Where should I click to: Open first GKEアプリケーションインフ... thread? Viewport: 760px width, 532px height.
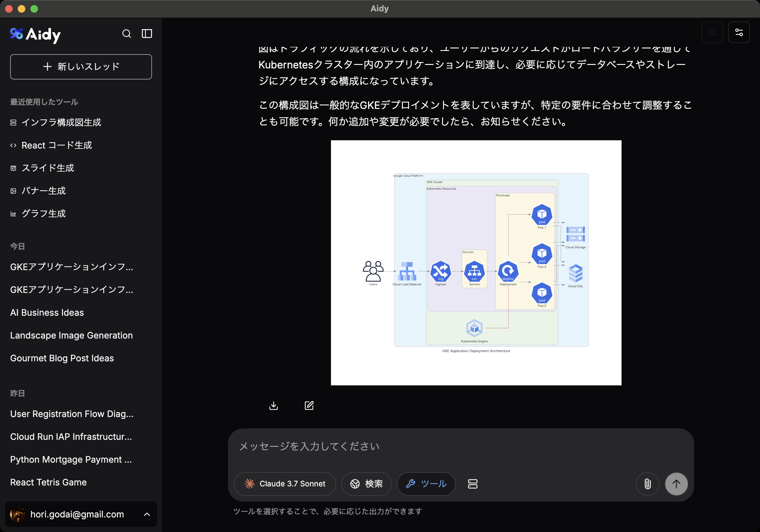point(72,267)
